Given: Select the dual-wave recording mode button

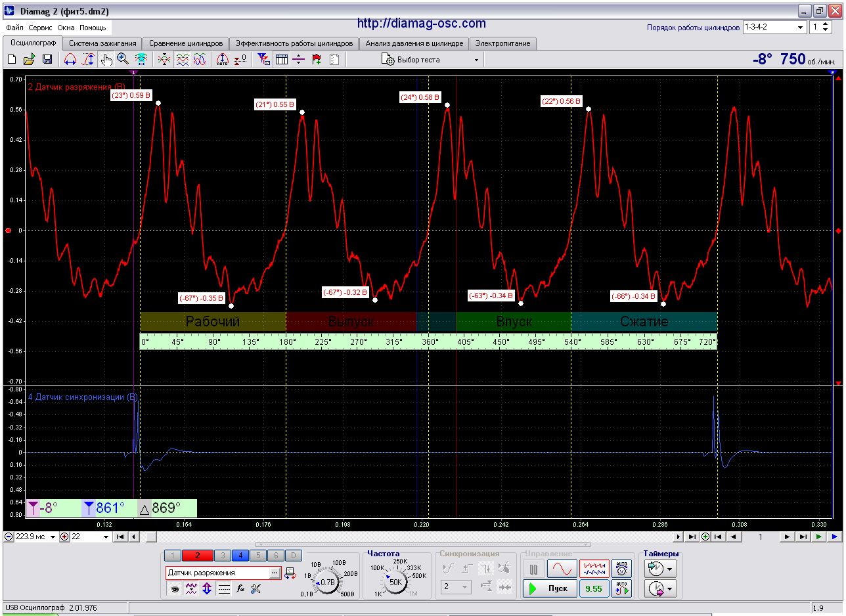Looking at the screenshot, I should [594, 569].
